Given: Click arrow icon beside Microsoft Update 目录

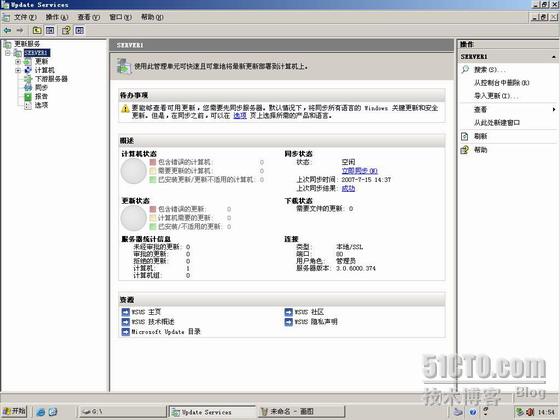Looking at the screenshot, I should pyautogui.click(x=125, y=332).
